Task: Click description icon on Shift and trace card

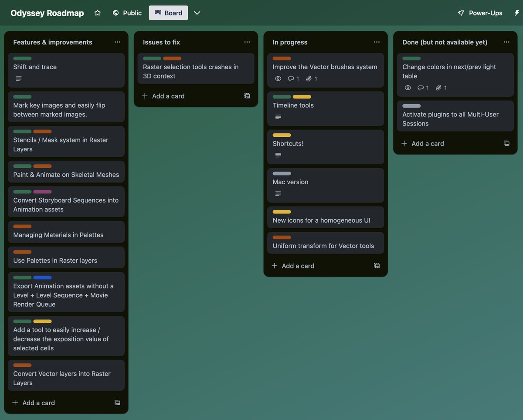Action: point(18,78)
